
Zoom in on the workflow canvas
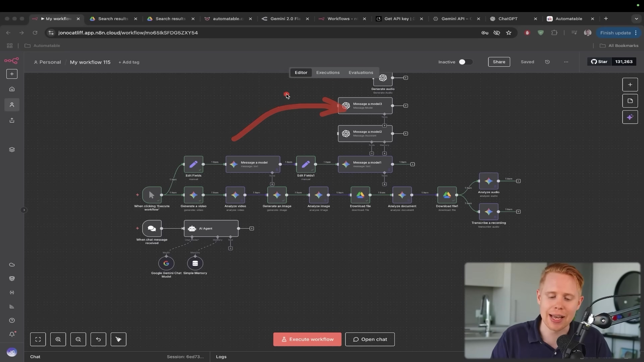(58, 339)
